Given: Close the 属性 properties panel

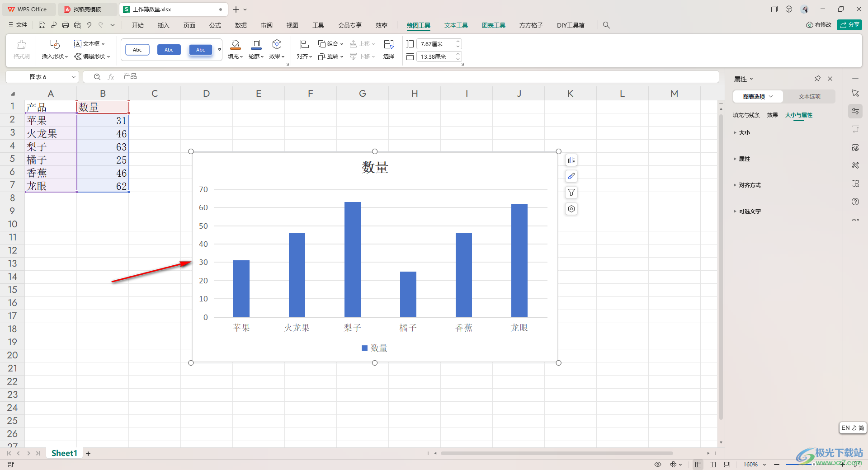Looking at the screenshot, I should (830, 79).
